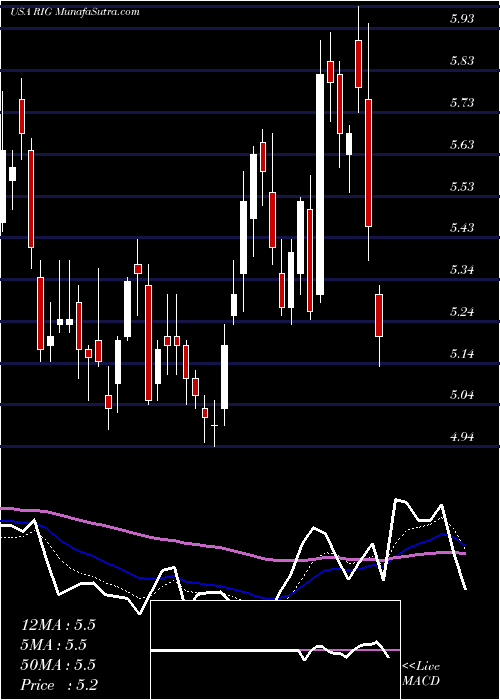Click the 5.63 price axis label
The width and height of the screenshot is (500, 700).
(x=461, y=144)
